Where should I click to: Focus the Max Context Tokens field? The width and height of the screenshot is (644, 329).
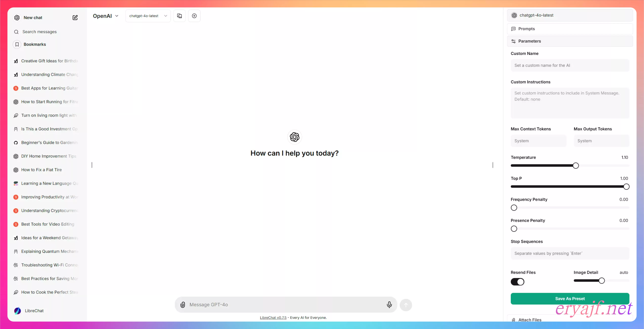pyautogui.click(x=538, y=141)
